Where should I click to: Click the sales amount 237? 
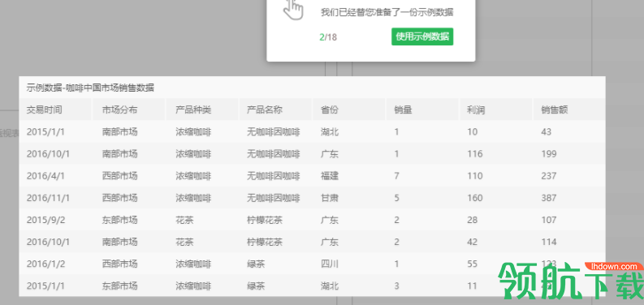pyautogui.click(x=549, y=176)
